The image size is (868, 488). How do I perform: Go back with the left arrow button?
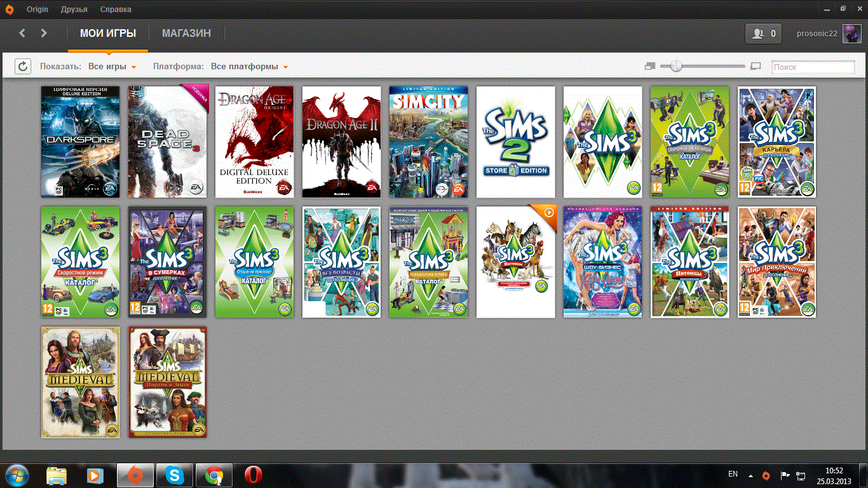(x=22, y=33)
